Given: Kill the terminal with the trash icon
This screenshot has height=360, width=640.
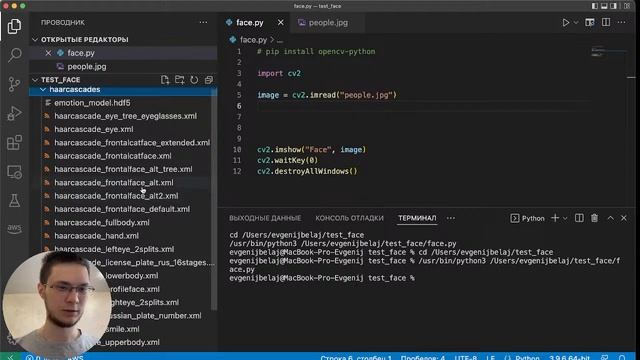Looking at the screenshot, I should [x=594, y=218].
